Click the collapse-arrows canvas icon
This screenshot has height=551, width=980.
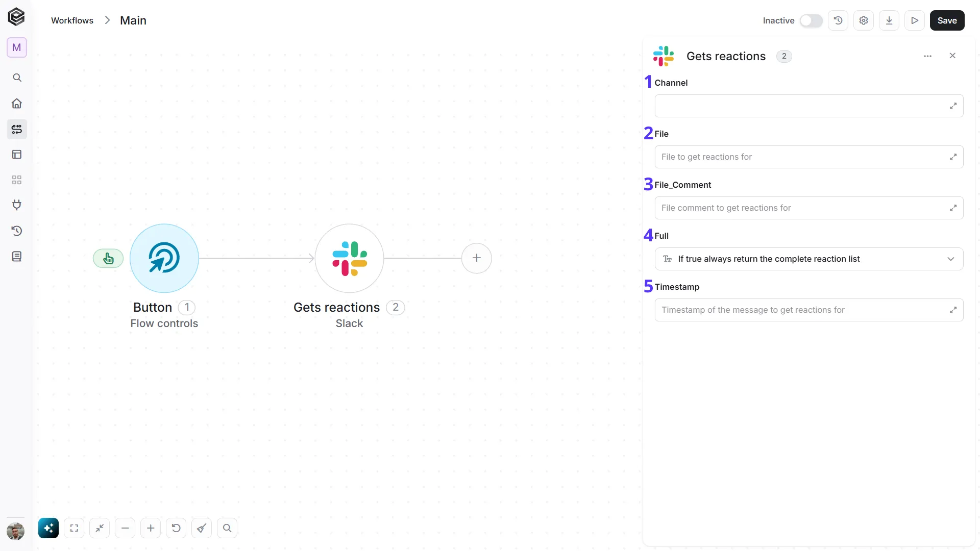click(100, 528)
